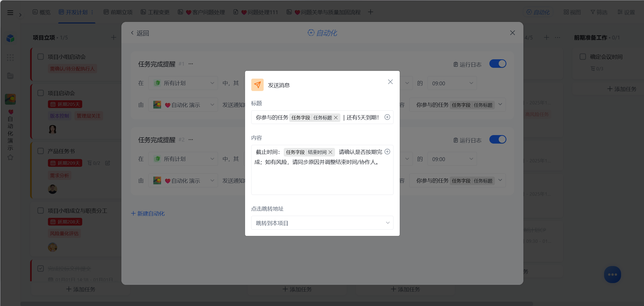Click 新建自动化 to create a rule
The width and height of the screenshot is (644, 306).
click(x=148, y=213)
